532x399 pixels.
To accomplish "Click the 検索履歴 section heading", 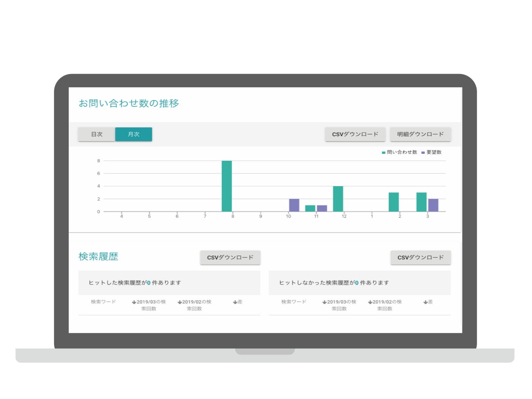I will coord(98,257).
